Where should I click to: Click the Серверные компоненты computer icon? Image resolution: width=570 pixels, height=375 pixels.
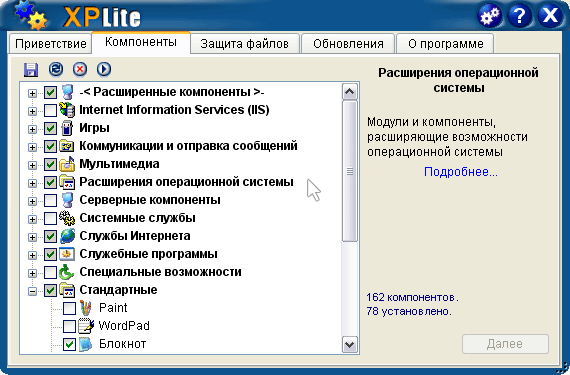(67, 200)
